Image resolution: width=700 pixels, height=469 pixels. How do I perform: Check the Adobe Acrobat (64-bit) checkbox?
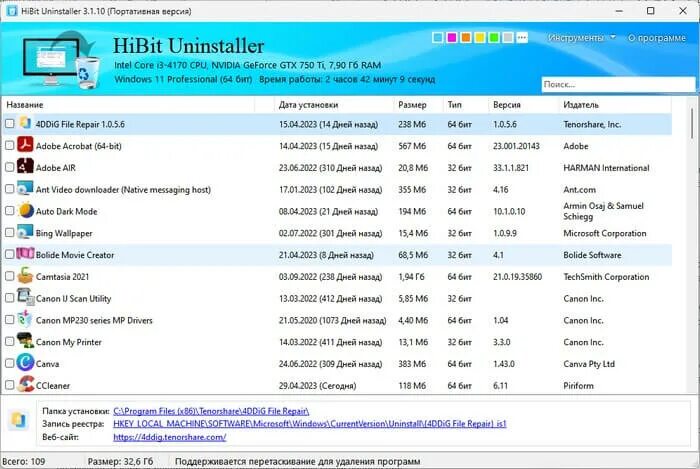[x=9, y=145]
